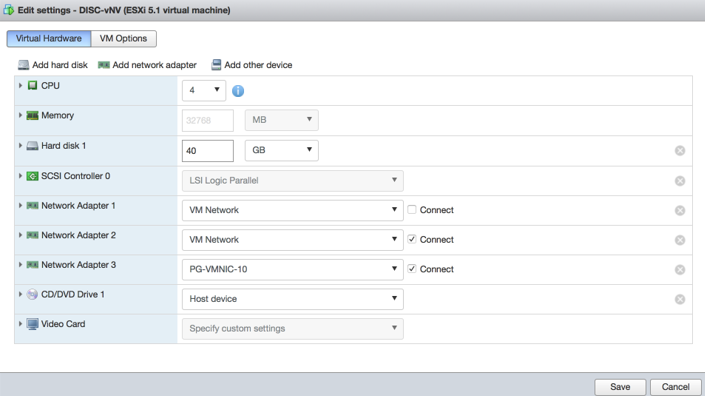Click the CPU info icon
Image resolution: width=705 pixels, height=396 pixels.
tap(238, 91)
